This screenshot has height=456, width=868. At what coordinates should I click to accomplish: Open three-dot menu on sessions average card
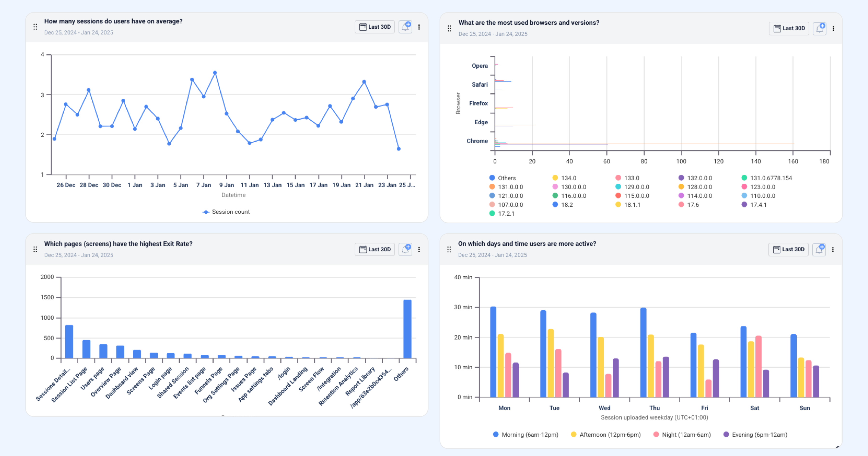click(419, 27)
